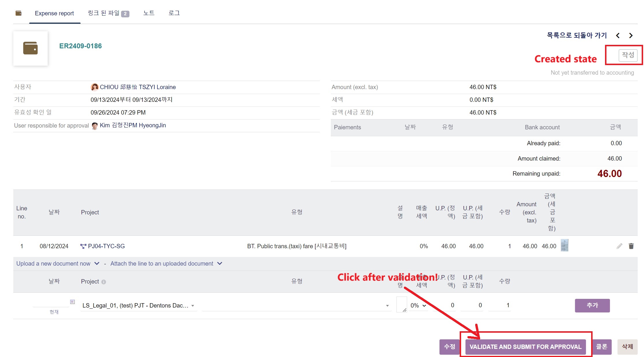Open the 노트 tab
This screenshot has height=357, width=644.
tap(149, 13)
